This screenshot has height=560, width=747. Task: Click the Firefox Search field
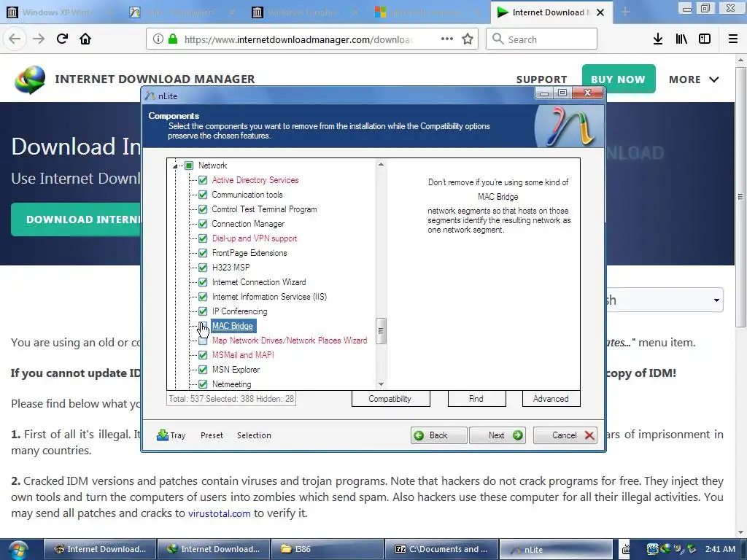pyautogui.click(x=542, y=39)
